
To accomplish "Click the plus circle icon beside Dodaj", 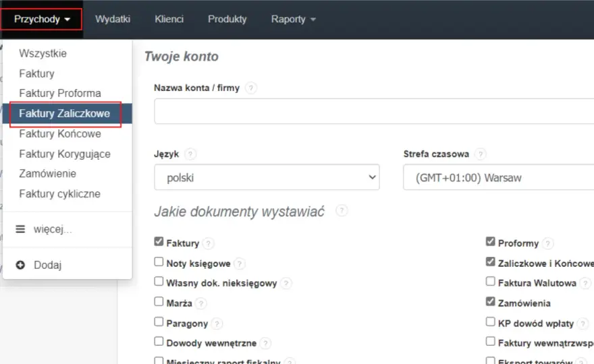I will 20,265.
